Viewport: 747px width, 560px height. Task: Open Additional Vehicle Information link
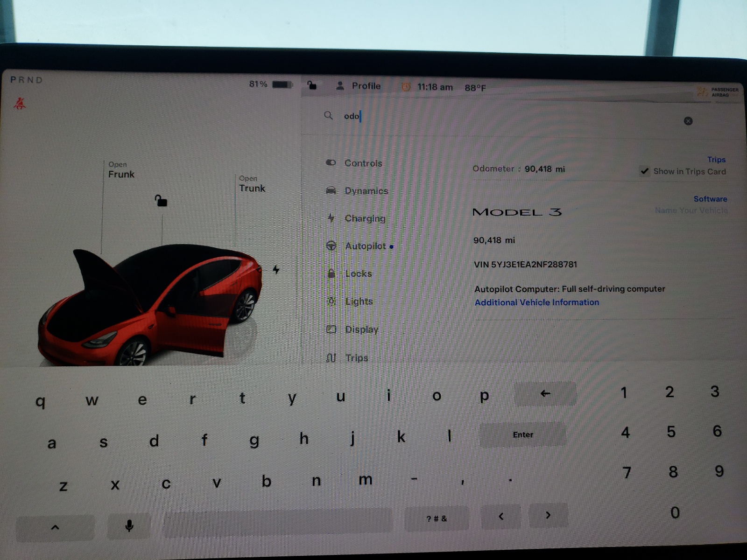[x=537, y=302]
